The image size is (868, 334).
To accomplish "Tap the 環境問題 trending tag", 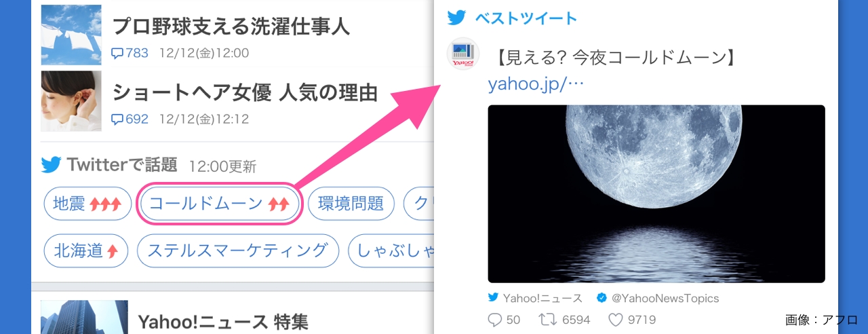I will click(351, 204).
